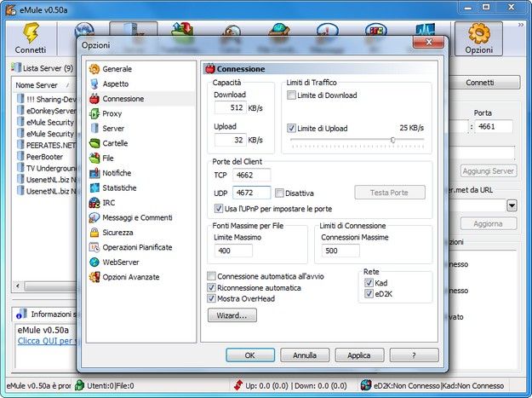
Task: Click the Applica button
Action: (x=359, y=355)
